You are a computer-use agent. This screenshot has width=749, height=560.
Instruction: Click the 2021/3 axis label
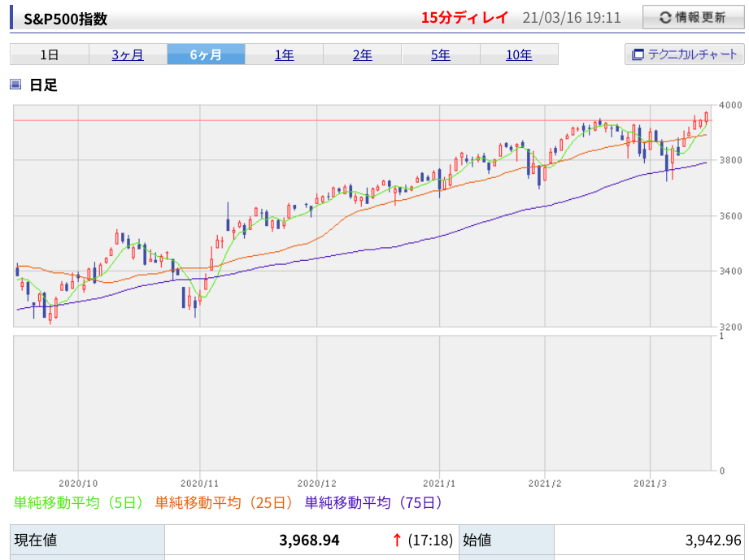(x=650, y=483)
